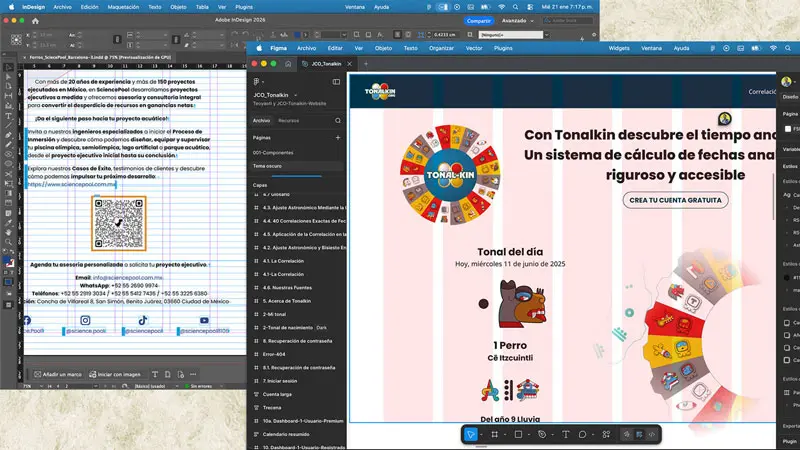Select layer Trecena
Viewport: 800px width, 450px height.
(x=272, y=408)
